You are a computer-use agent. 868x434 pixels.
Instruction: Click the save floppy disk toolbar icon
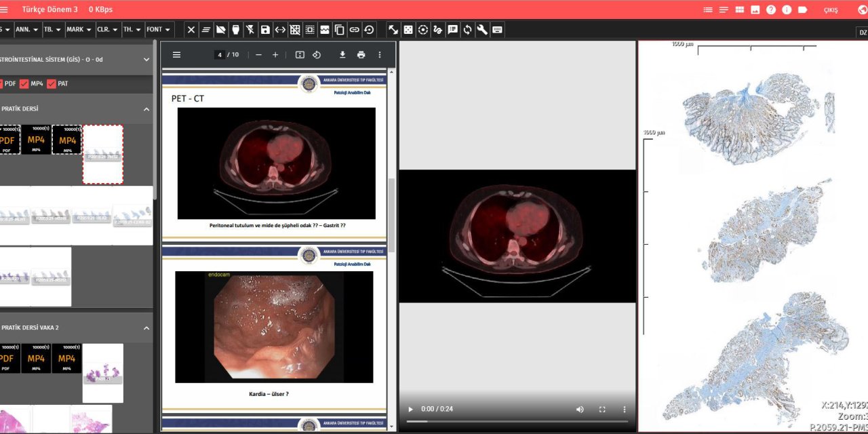[265, 30]
